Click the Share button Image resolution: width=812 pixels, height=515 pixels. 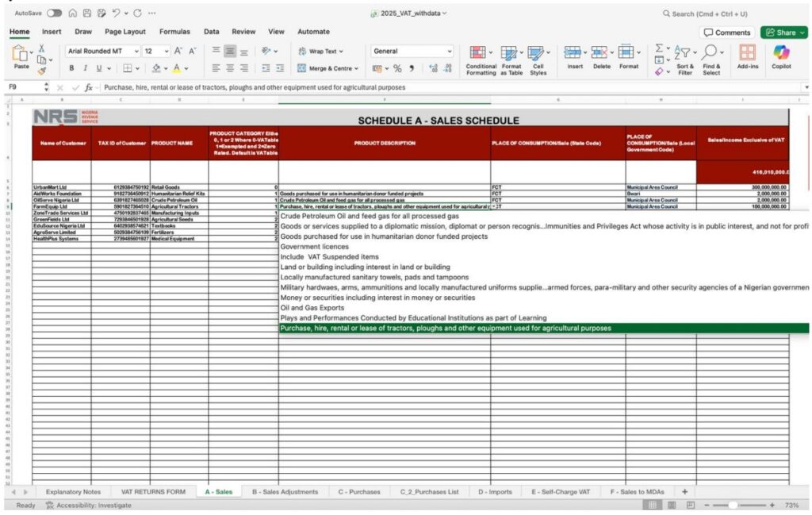tap(783, 33)
